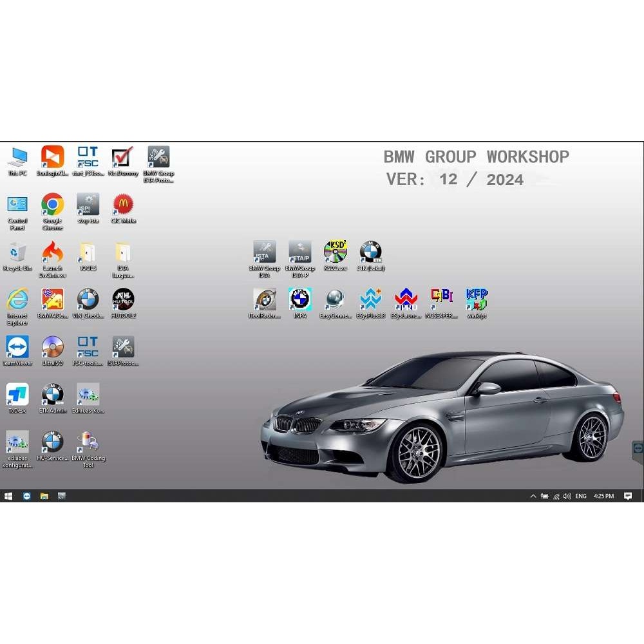The width and height of the screenshot is (644, 644).
Task: Expand the TeamViewer side panel tab
Action: [x=638, y=449]
